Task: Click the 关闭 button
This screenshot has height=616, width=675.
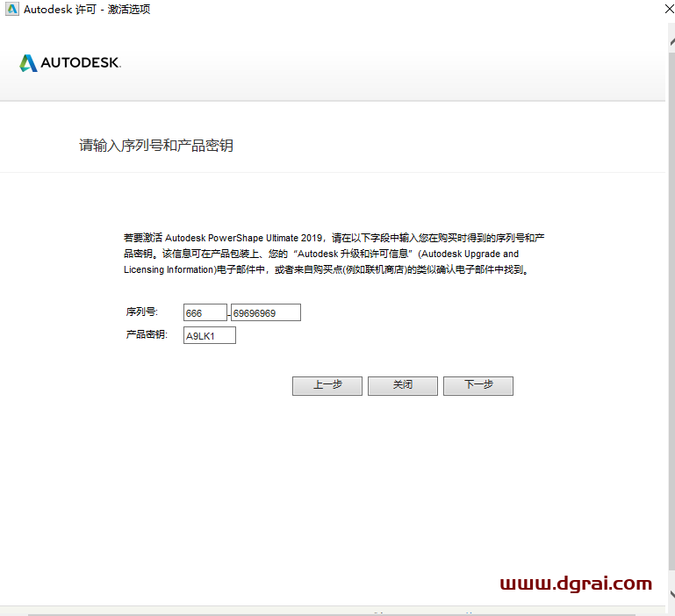Action: pos(403,386)
